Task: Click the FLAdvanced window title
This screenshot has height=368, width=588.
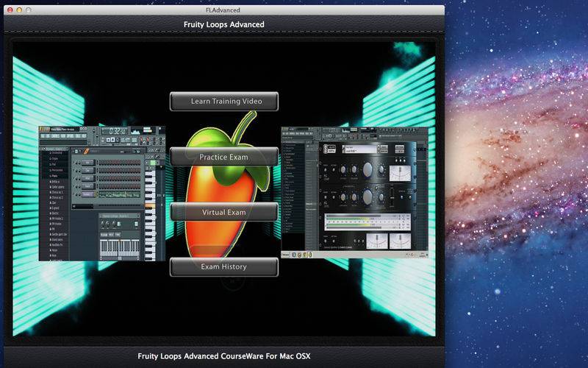Action: (x=223, y=10)
